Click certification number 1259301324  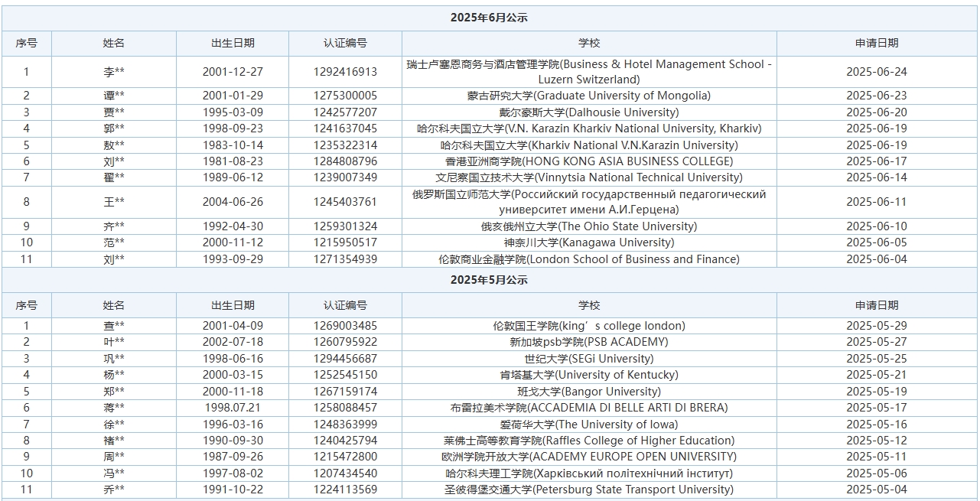tap(345, 226)
